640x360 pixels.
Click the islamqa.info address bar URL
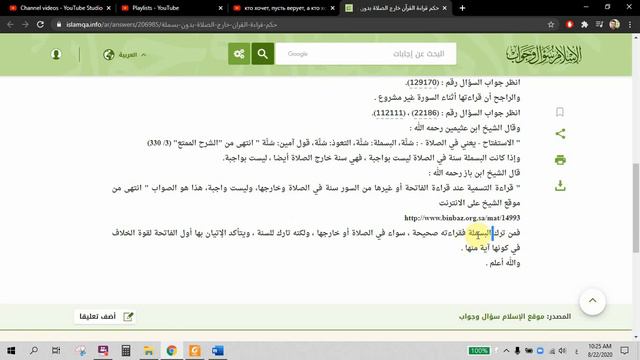tap(171, 24)
